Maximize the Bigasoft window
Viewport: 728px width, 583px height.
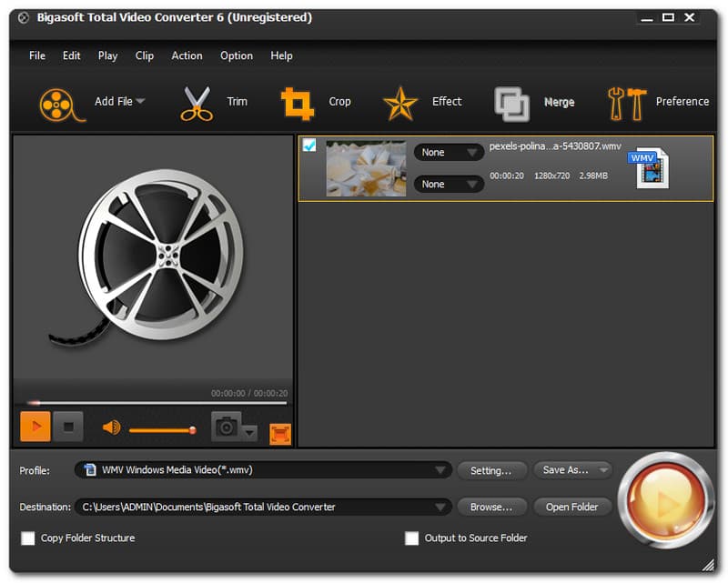(x=668, y=17)
